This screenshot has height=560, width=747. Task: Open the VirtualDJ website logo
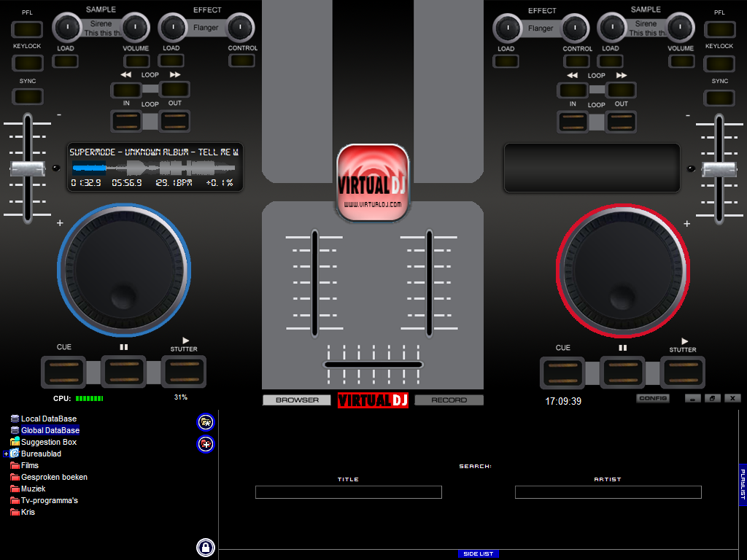point(373,183)
